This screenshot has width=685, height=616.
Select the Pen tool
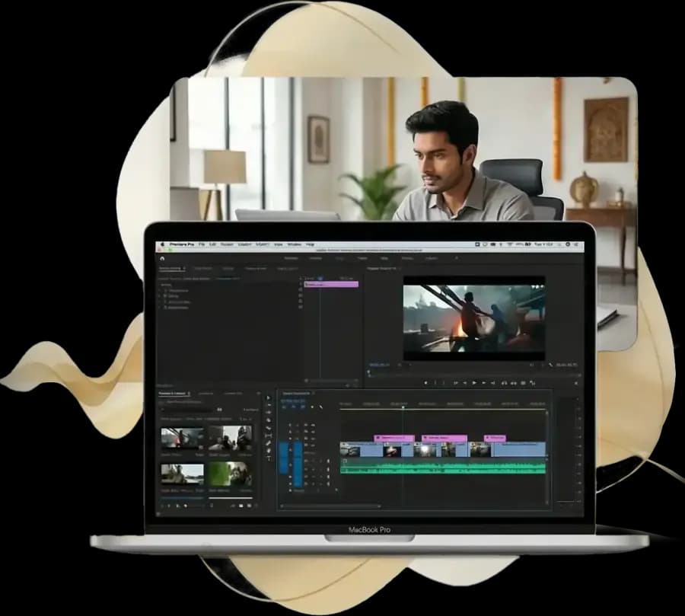pos(269,443)
